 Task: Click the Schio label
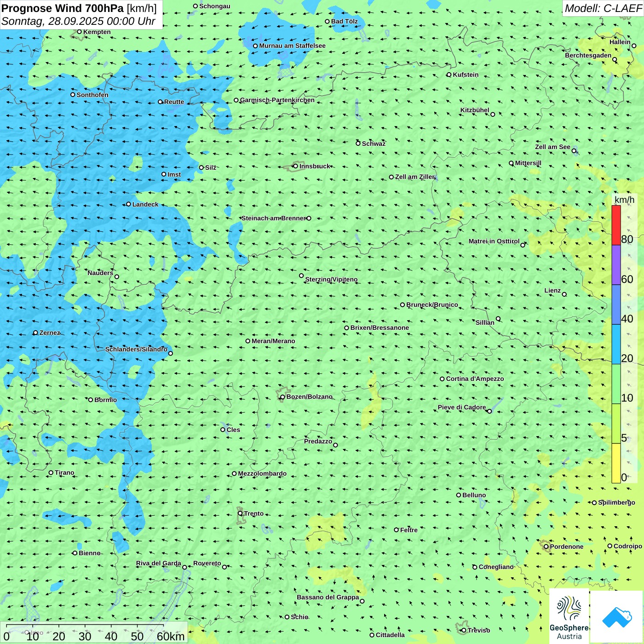tap(299, 617)
